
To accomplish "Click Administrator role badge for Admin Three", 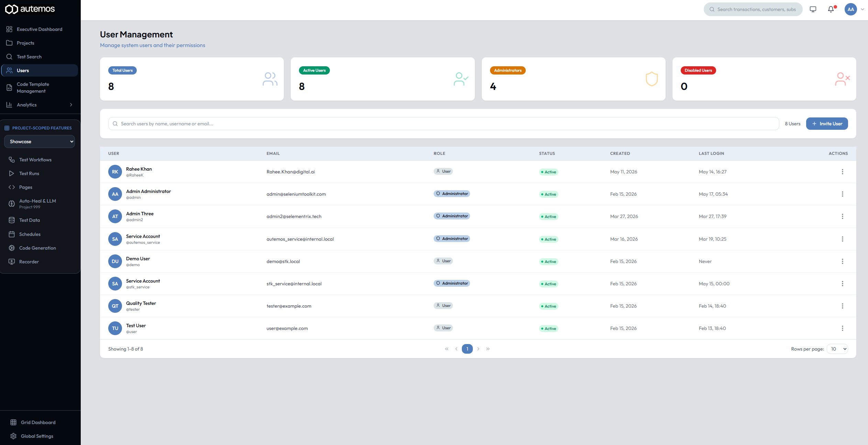I will [x=452, y=216].
